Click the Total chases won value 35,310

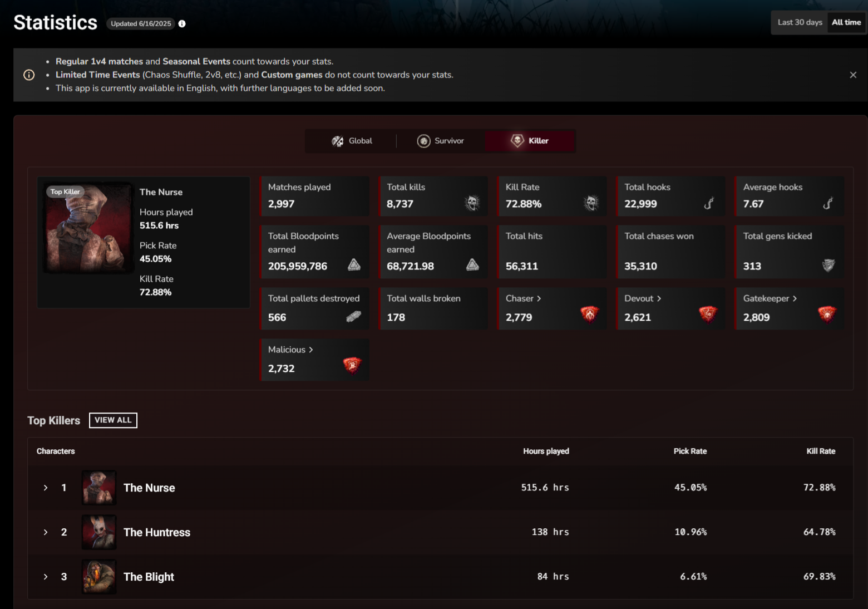click(x=640, y=266)
